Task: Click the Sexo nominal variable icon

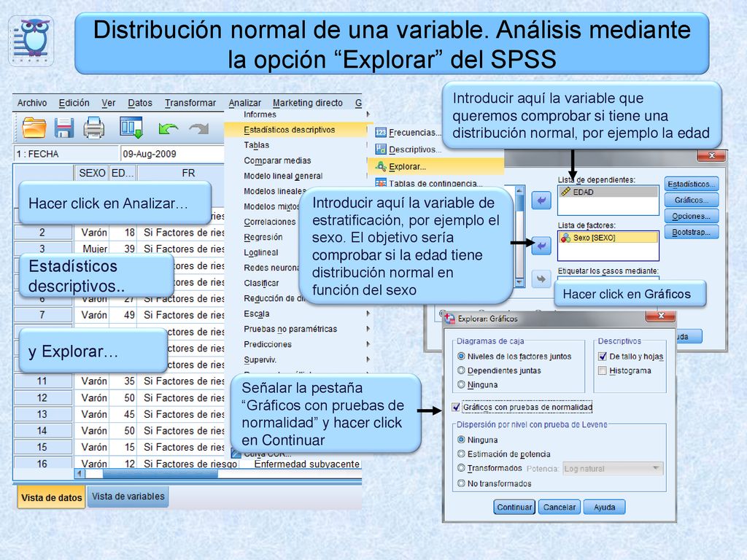Action: tap(565, 237)
